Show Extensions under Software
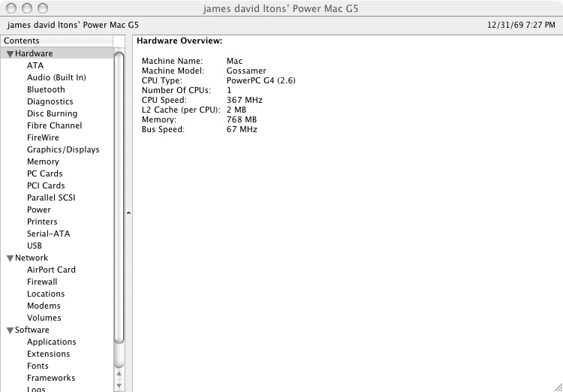The height and width of the screenshot is (392, 563). pyautogui.click(x=49, y=354)
